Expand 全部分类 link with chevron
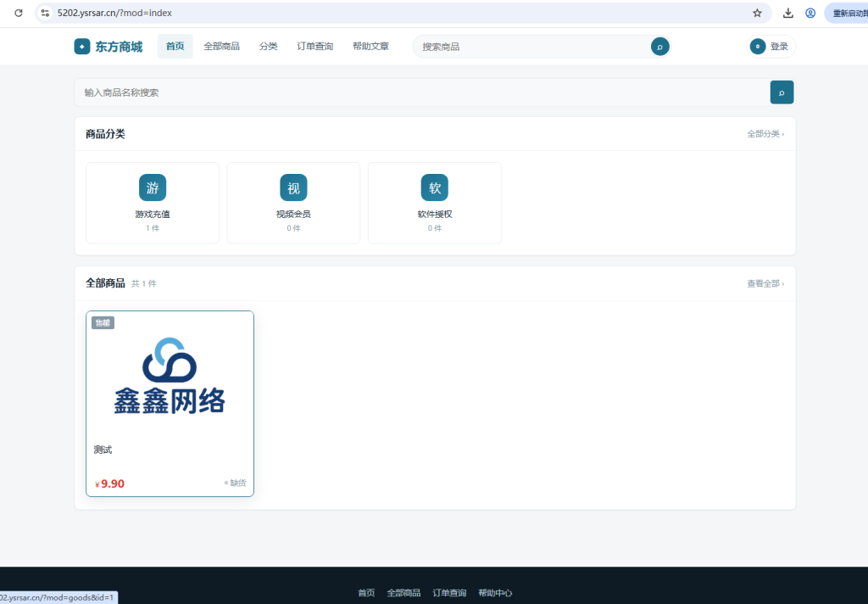 (x=765, y=134)
